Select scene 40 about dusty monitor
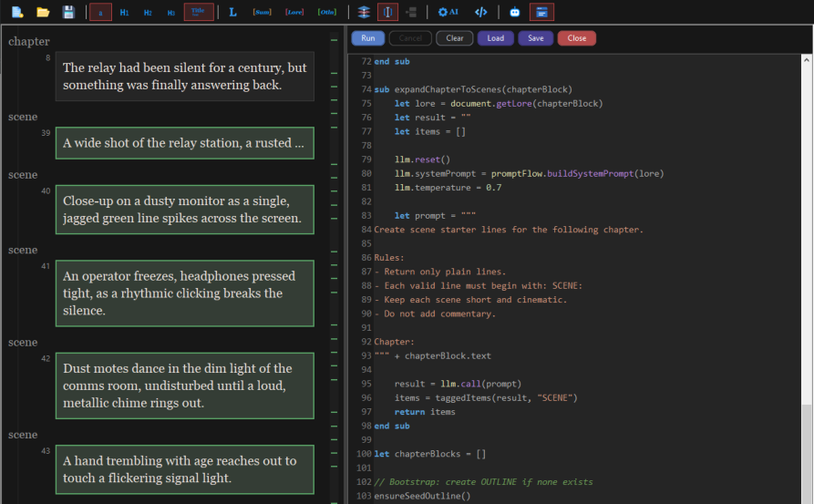814x504 pixels. coord(184,210)
